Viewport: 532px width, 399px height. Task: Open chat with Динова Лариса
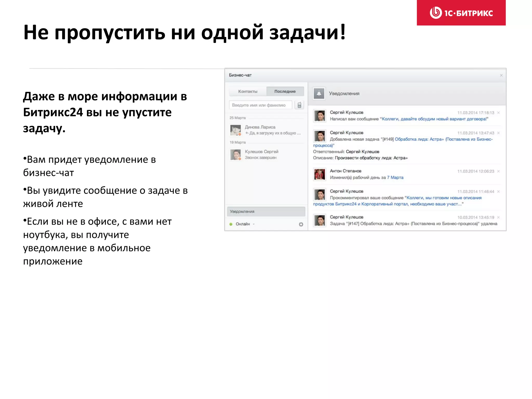click(267, 130)
